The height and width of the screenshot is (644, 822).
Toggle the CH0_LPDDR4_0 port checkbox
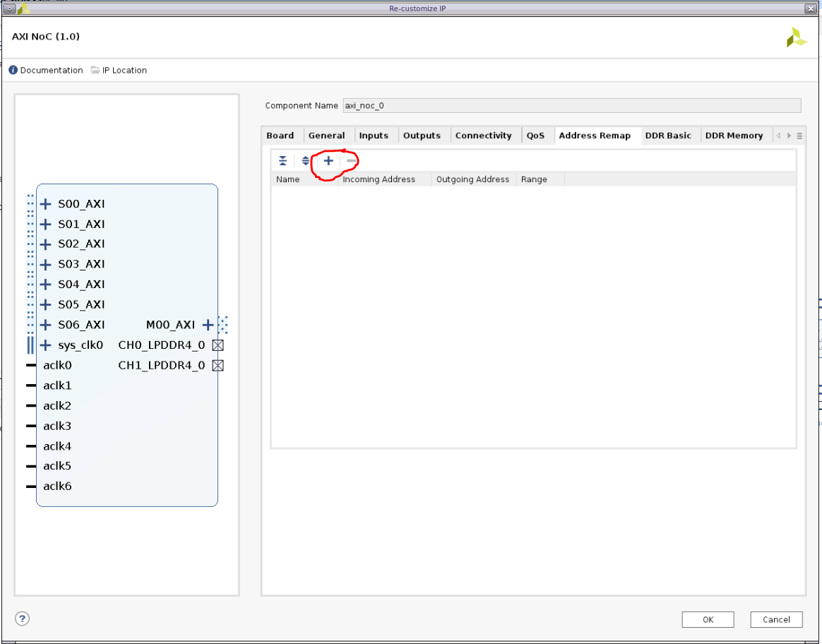pos(218,345)
